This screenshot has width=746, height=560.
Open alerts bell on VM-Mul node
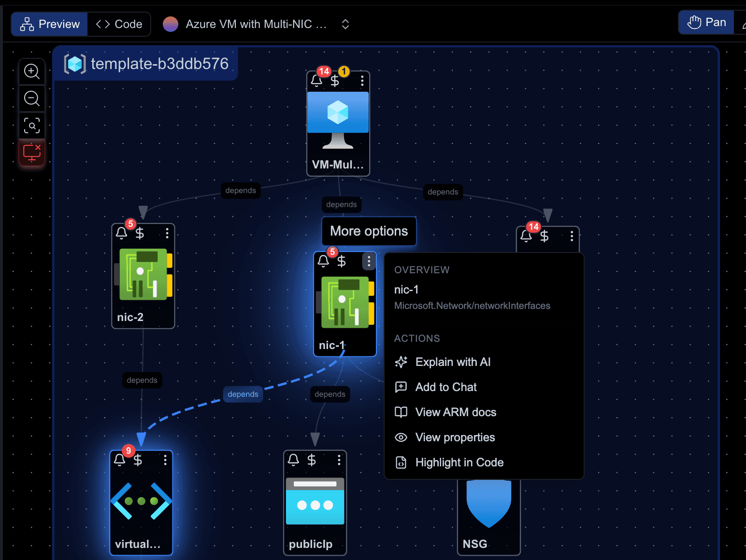coord(316,81)
